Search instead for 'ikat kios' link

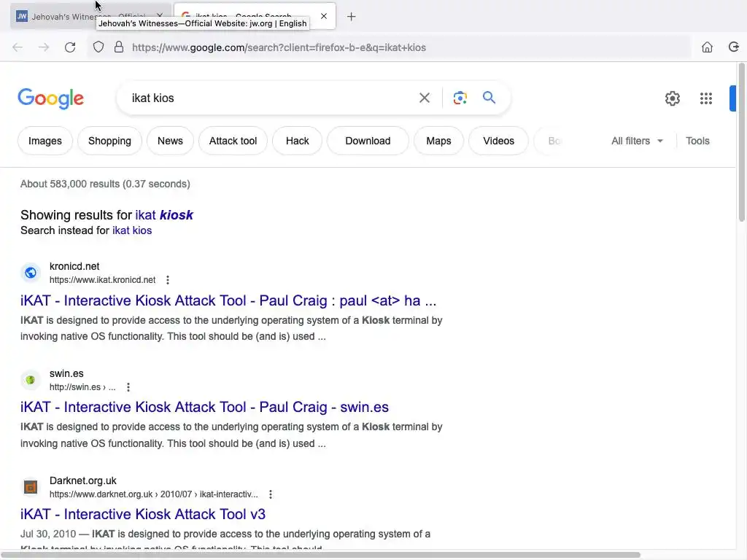(132, 230)
